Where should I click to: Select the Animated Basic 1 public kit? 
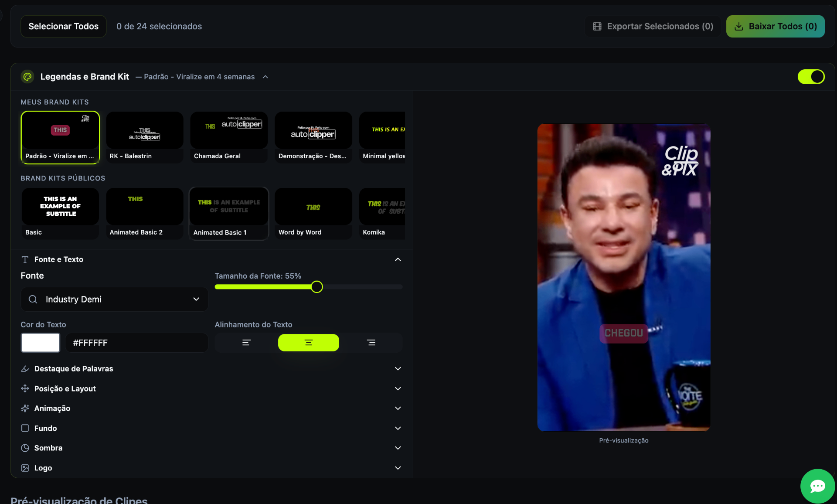[x=229, y=214]
